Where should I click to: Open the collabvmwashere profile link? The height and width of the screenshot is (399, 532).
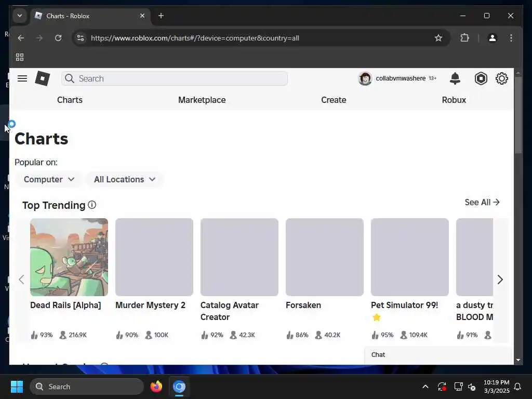coord(401,78)
